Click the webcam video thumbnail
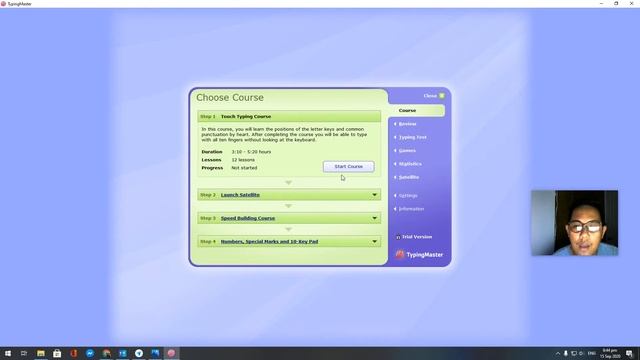Screen dimensions: 640x360 coord(575,223)
